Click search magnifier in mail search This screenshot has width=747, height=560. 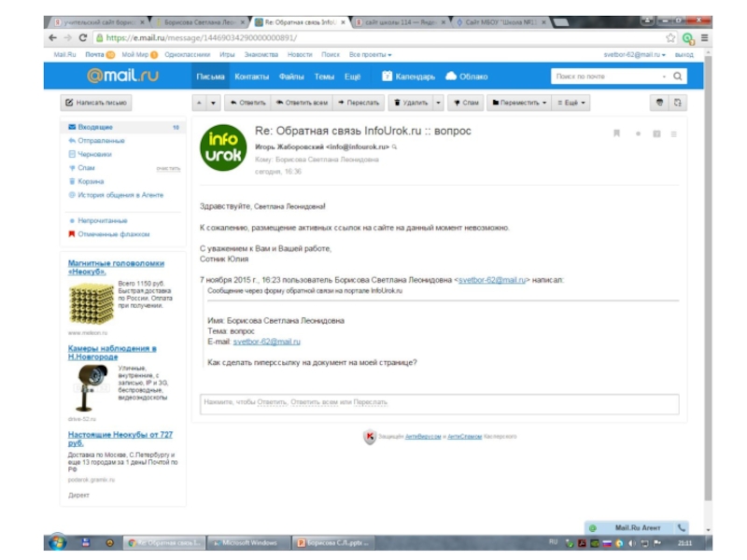click(678, 77)
